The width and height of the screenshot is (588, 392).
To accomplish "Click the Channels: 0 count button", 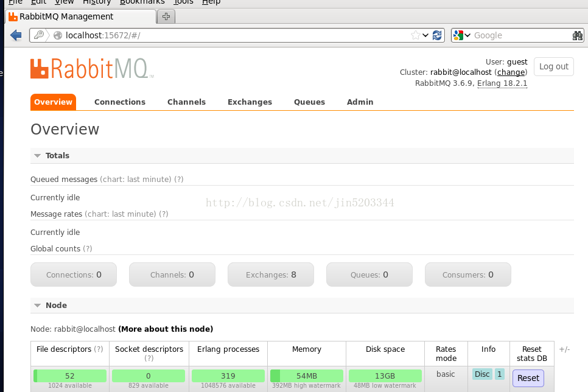I will click(172, 275).
